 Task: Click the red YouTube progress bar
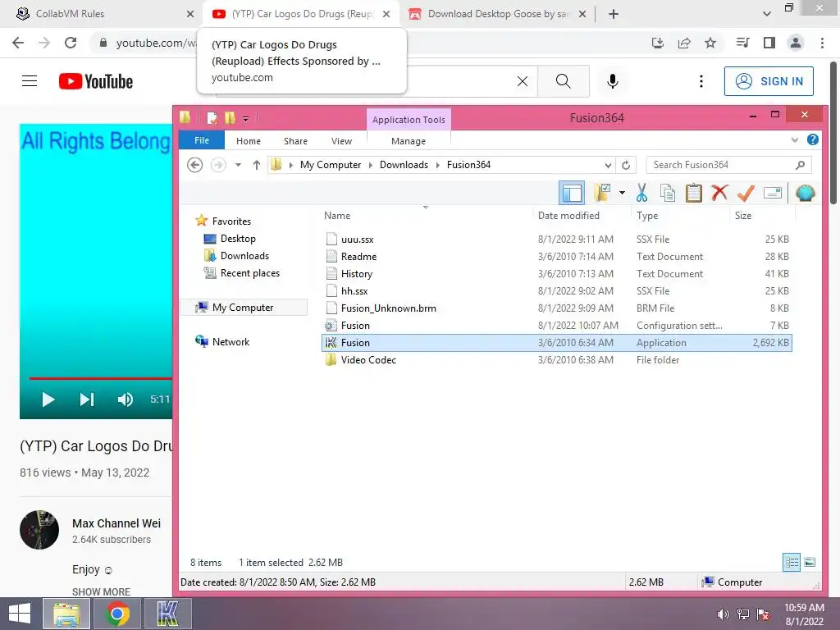[101, 378]
